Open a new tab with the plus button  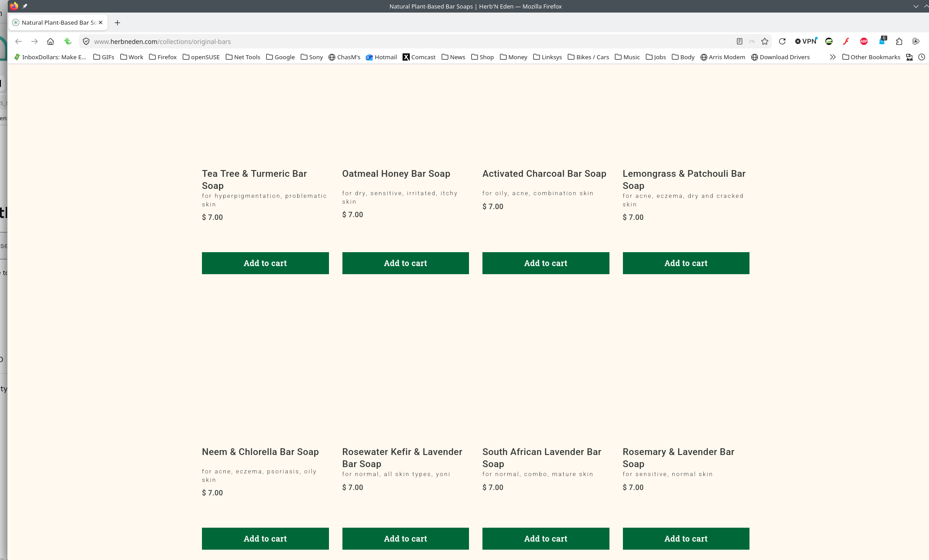(x=118, y=22)
